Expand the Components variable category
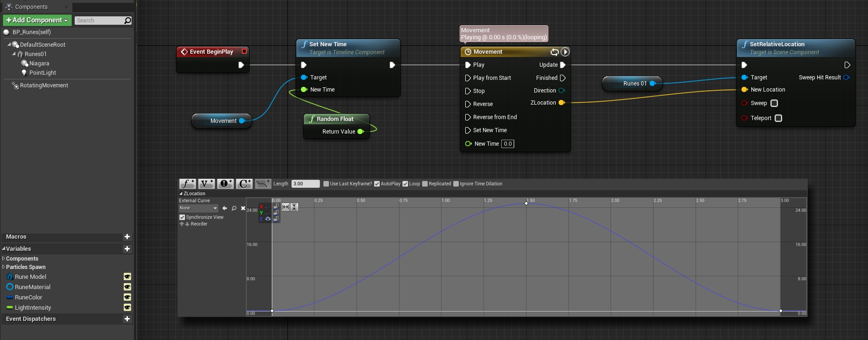The width and height of the screenshot is (868, 340). (x=4, y=258)
